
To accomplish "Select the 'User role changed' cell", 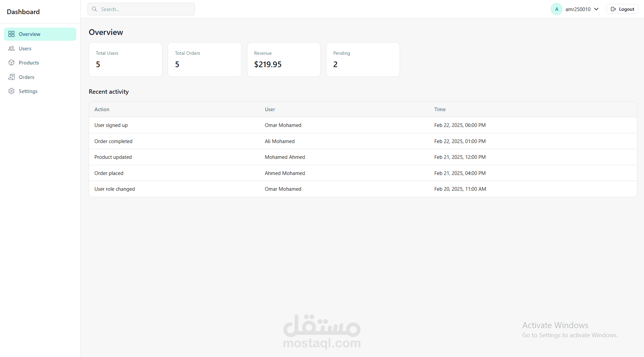I will pos(115,189).
